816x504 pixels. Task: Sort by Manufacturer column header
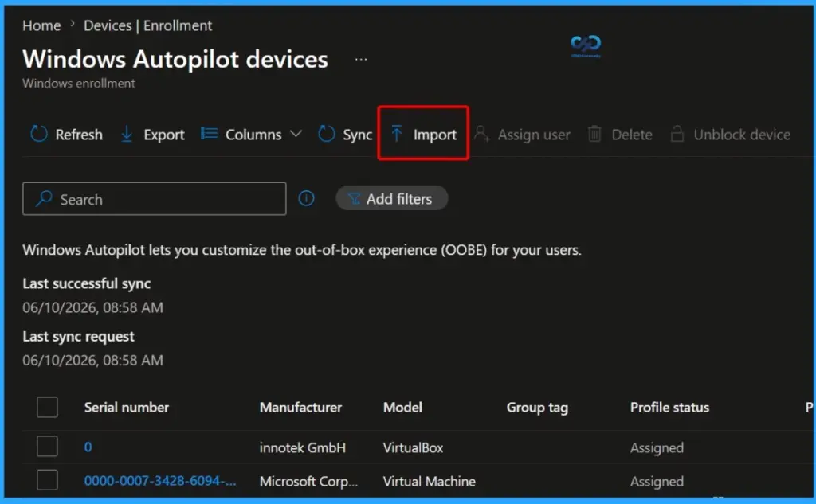300,407
